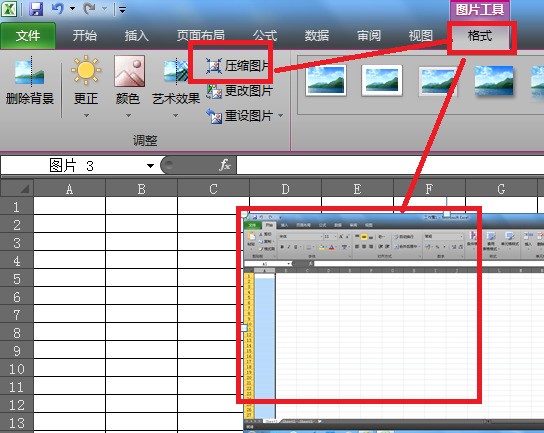Viewport: 544px width, 433px height.
Task: Click Compress Pictures (压缩图片) icon
Action: [213, 66]
